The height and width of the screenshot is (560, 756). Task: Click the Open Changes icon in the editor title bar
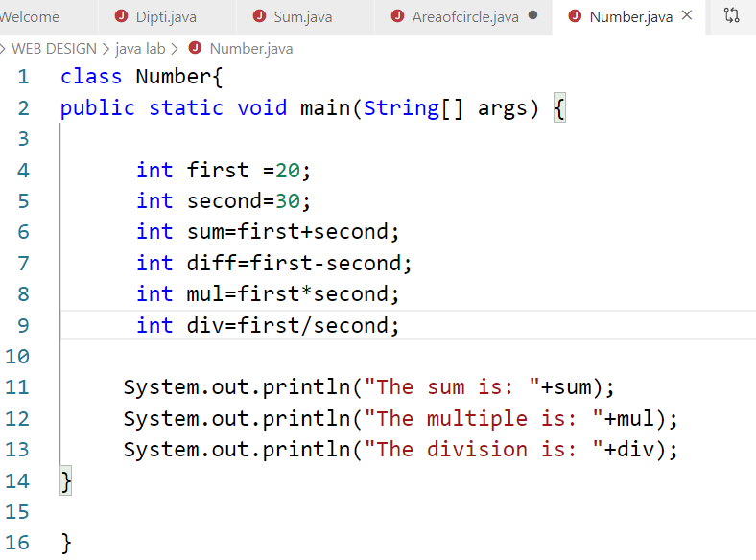(x=732, y=16)
